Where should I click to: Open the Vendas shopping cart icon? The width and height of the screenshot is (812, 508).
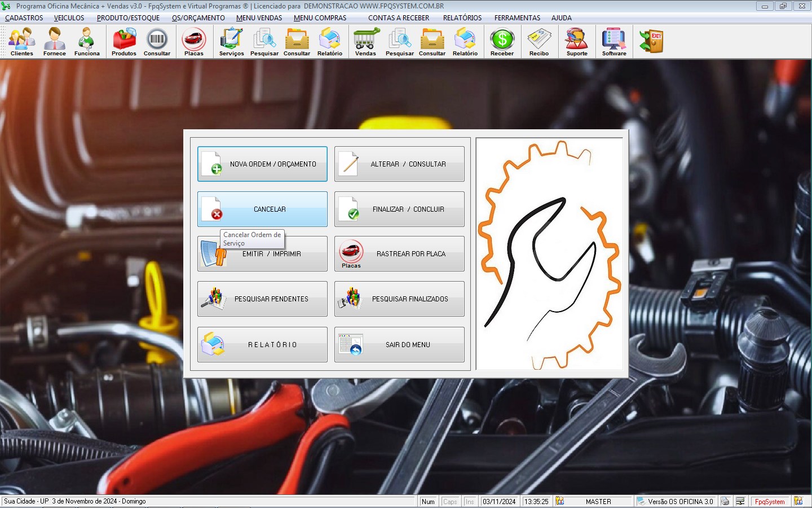click(x=365, y=42)
